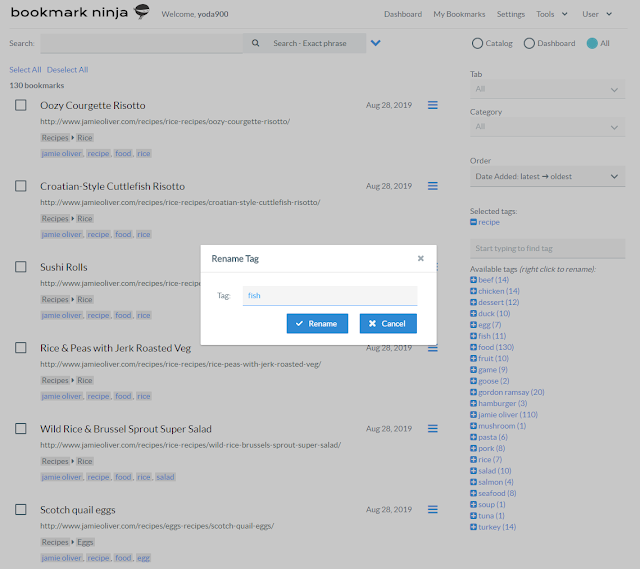The image size is (640, 569).
Task: Click Select All link
Action: click(25, 70)
